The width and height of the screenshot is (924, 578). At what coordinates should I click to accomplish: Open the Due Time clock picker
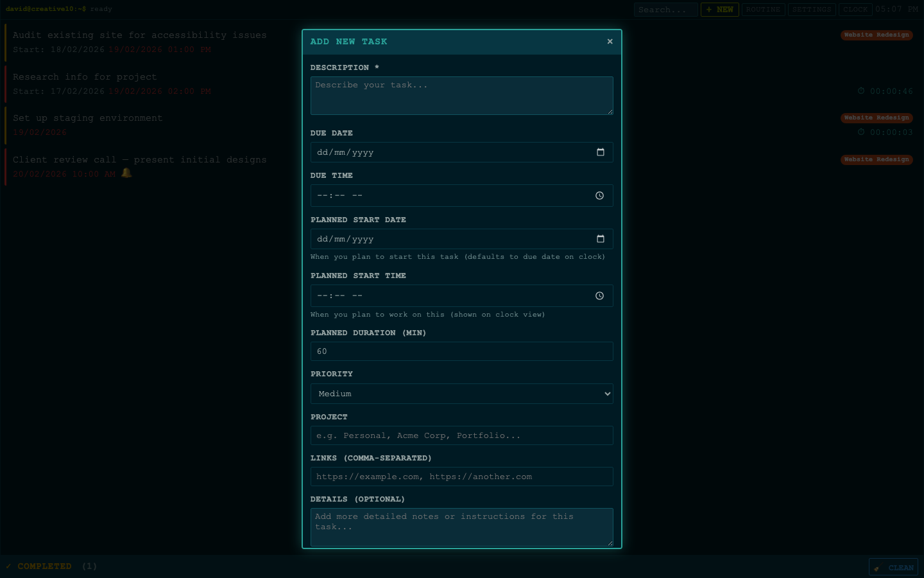tap(599, 195)
